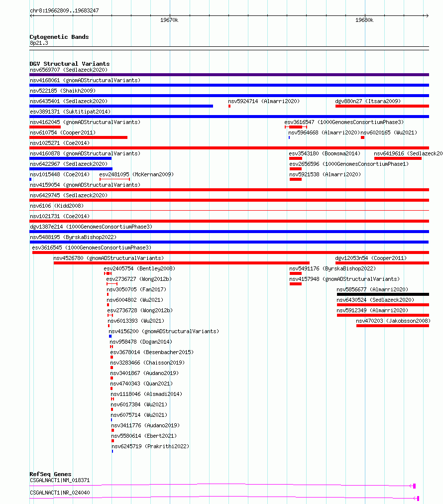Open nsv5488195 (ByrskaBishop2022) label
The width and height of the screenshot is (443, 504).
(x=73, y=237)
